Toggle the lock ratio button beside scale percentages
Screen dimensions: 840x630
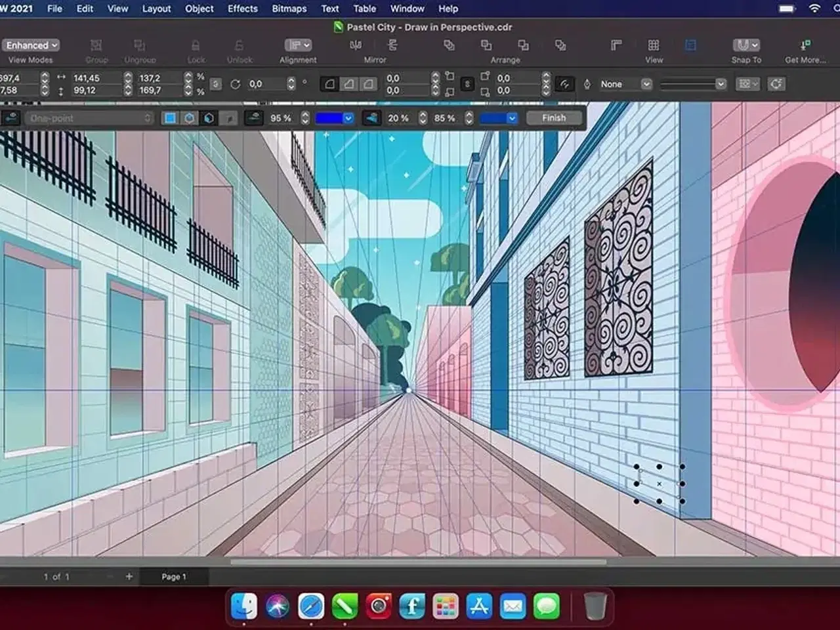tap(215, 84)
